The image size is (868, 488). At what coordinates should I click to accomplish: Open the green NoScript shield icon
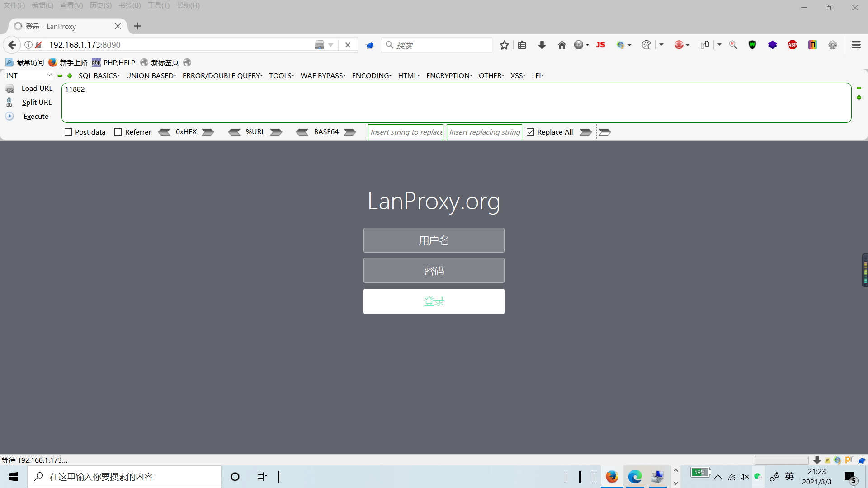pos(752,45)
